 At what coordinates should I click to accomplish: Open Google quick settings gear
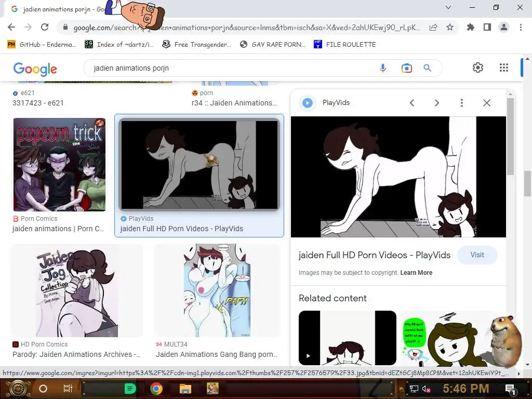click(478, 68)
